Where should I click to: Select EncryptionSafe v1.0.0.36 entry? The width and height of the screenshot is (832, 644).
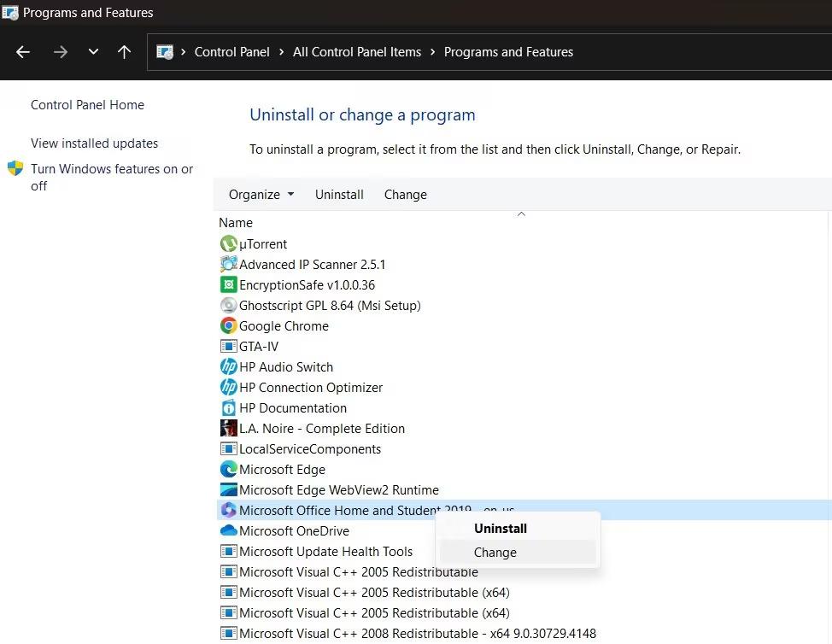pos(307,285)
